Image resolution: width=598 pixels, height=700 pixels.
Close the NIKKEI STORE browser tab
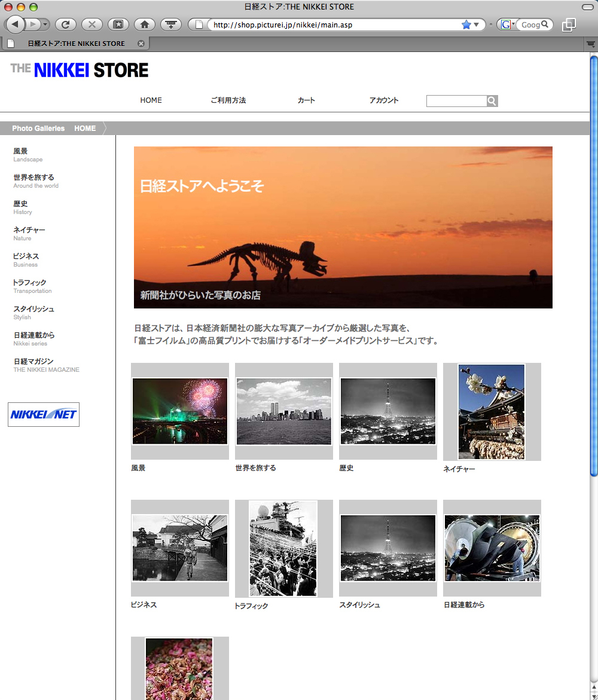pyautogui.click(x=141, y=43)
